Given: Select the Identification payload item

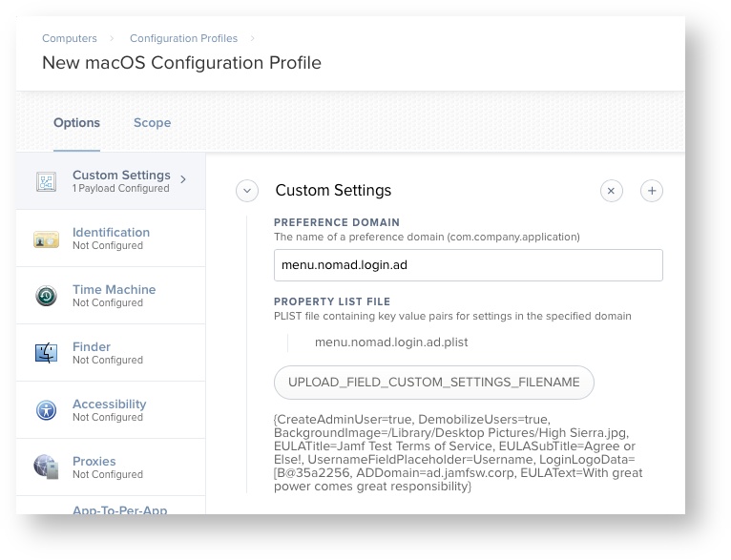Looking at the screenshot, I should (x=111, y=238).
